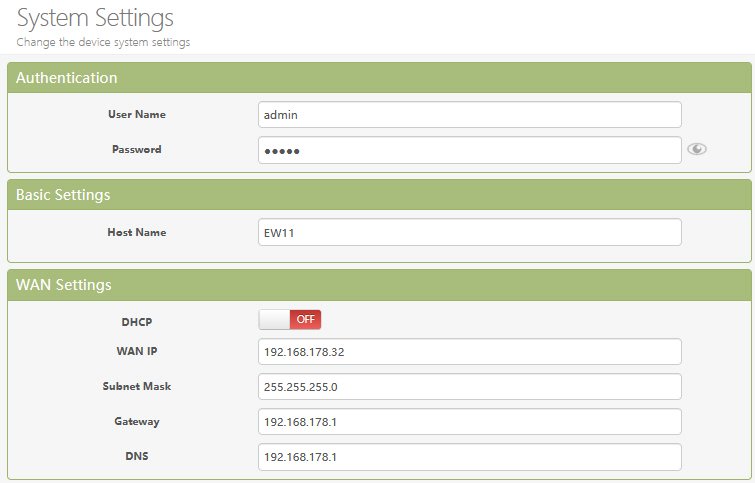Click the WAN IP label
The width and height of the screenshot is (755, 483).
coord(137,352)
